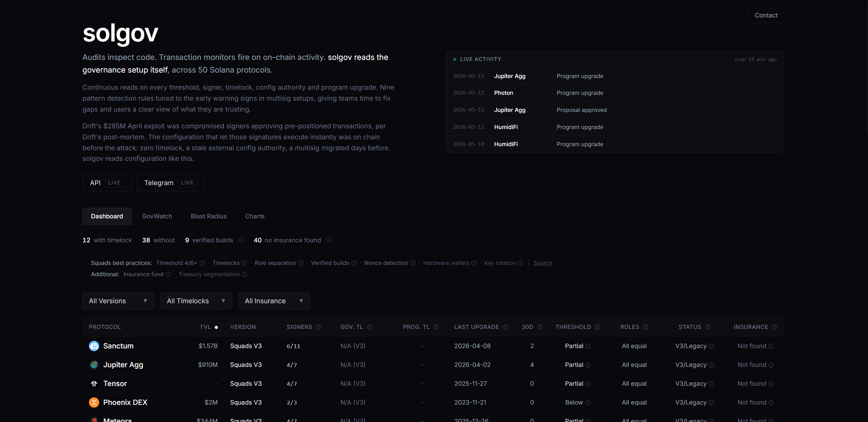The width and height of the screenshot is (868, 422).
Task: Open the API LIVE button
Action: coord(107,183)
